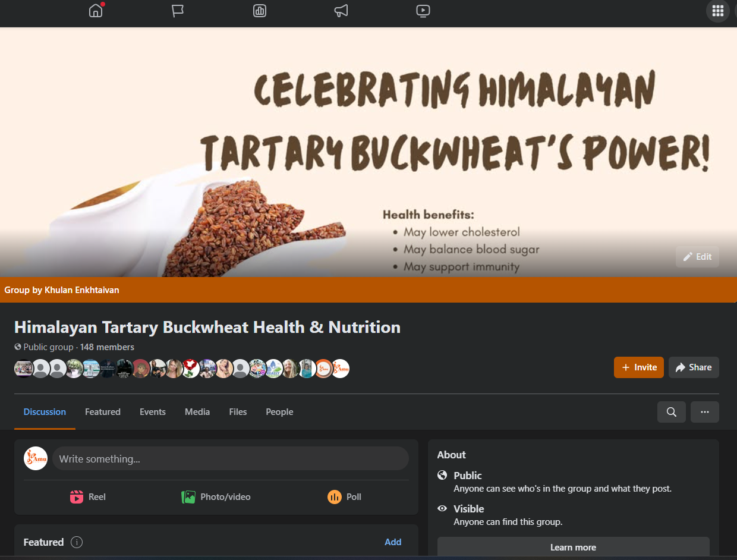Click the Visible eye icon in About

(x=442, y=508)
